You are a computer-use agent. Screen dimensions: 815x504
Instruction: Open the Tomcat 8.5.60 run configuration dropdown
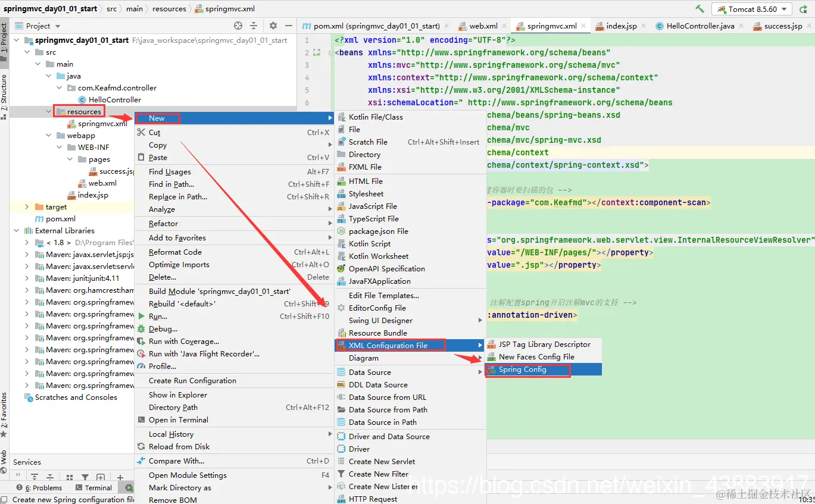pyautogui.click(x=752, y=9)
